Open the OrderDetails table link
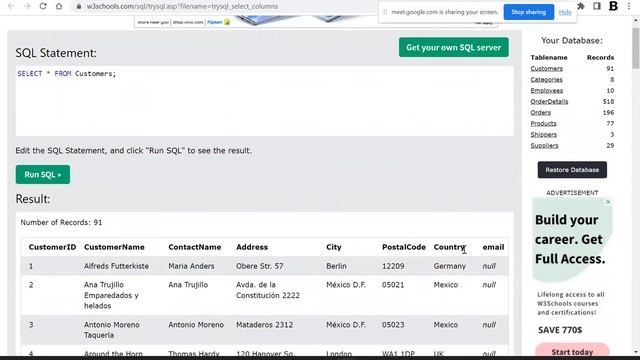 click(549, 102)
